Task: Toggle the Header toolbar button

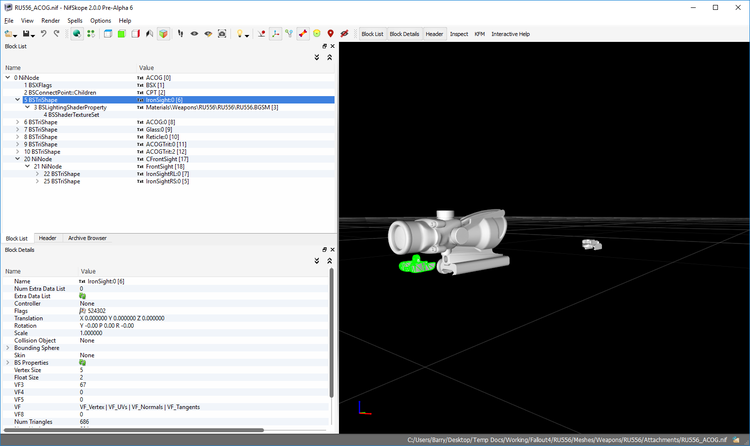Action: 434,34
